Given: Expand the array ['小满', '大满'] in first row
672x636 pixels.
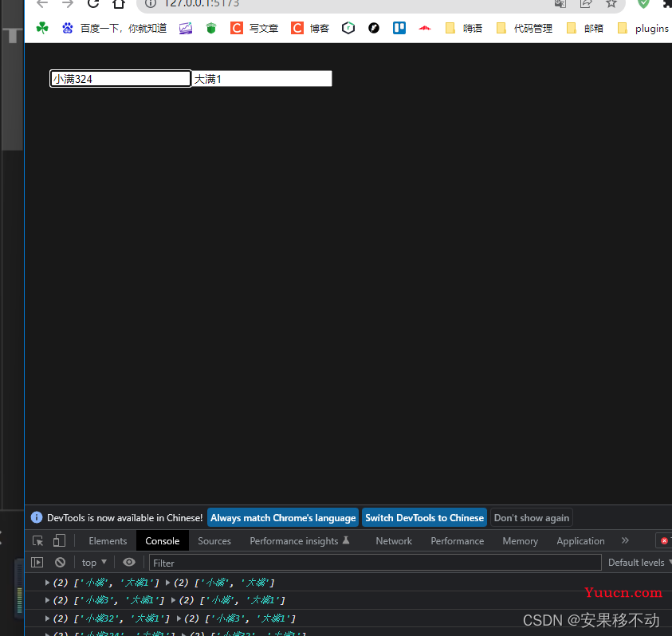Looking at the screenshot, I should pyautogui.click(x=168, y=583).
